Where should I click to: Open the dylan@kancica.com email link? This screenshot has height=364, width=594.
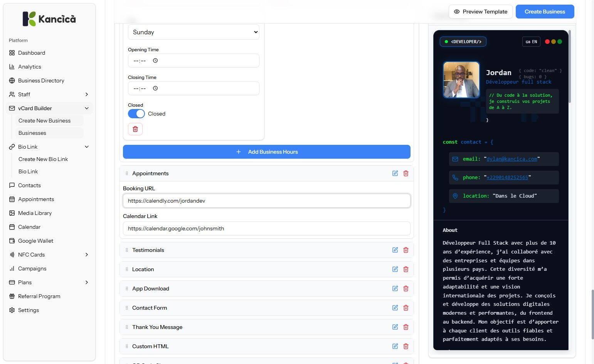tap(512, 159)
